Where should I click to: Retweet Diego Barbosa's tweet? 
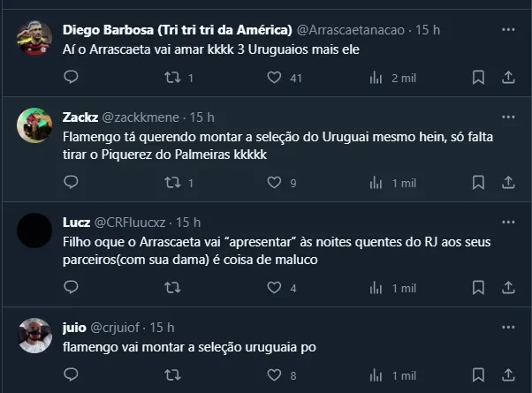pyautogui.click(x=173, y=78)
